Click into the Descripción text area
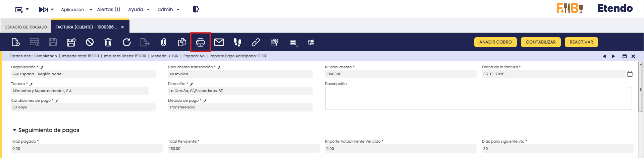Screen dimensions: 644x158 point(478,98)
